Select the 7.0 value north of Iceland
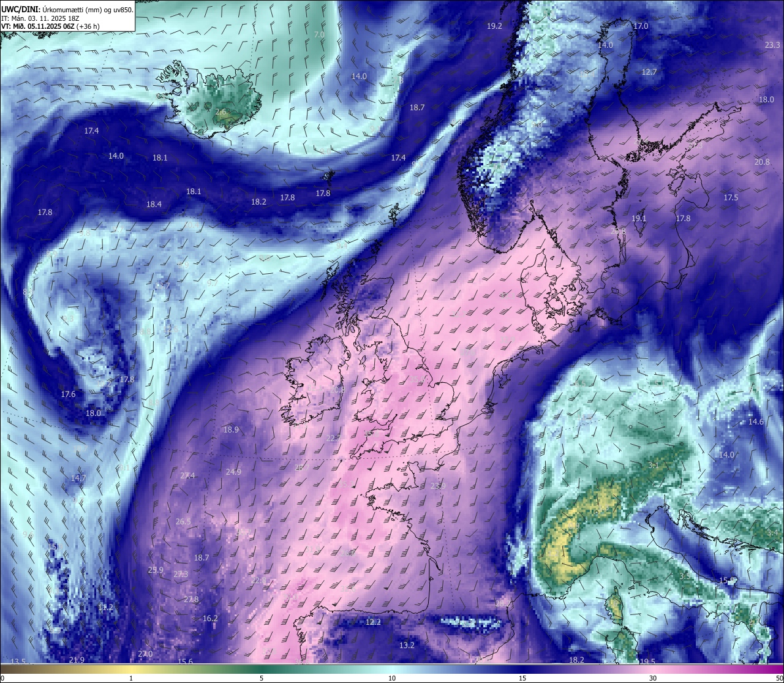The width and height of the screenshot is (784, 683). click(x=319, y=35)
